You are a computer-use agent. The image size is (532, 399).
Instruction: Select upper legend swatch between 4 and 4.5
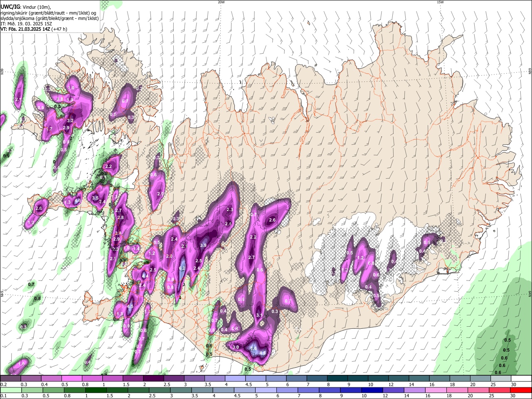point(235,379)
